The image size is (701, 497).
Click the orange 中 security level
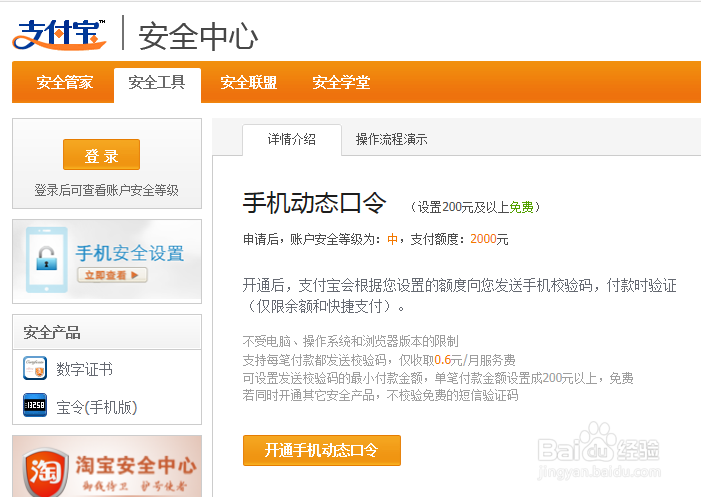[393, 239]
